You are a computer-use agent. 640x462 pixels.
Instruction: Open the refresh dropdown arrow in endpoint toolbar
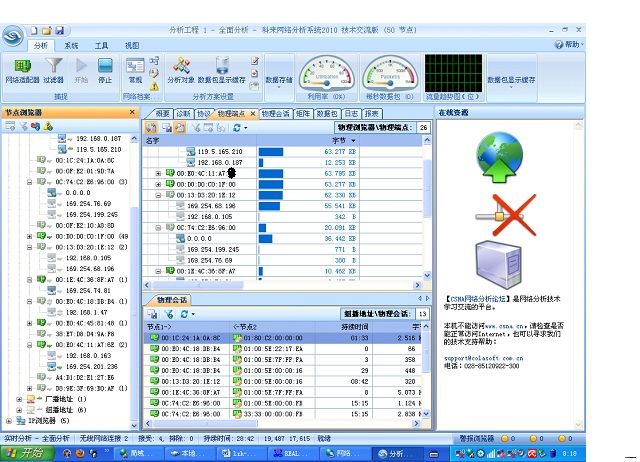point(246,128)
